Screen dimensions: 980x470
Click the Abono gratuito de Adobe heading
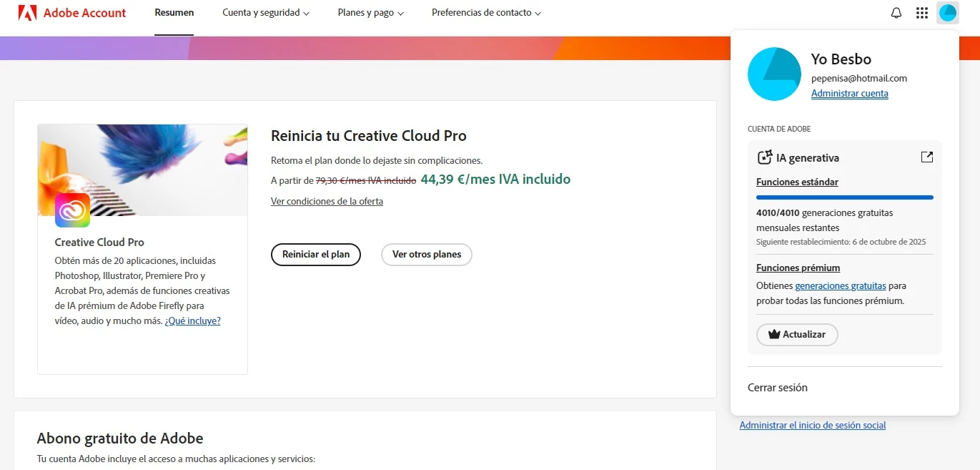[x=120, y=439]
